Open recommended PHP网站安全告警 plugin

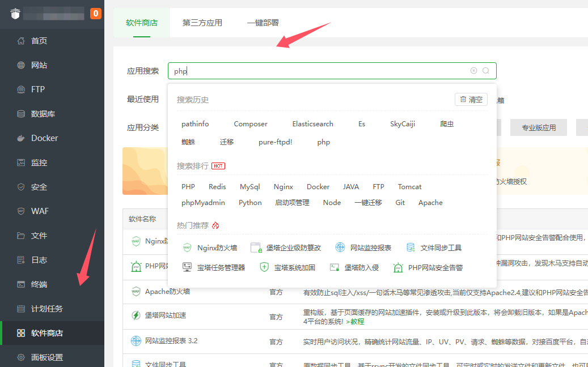click(428, 267)
